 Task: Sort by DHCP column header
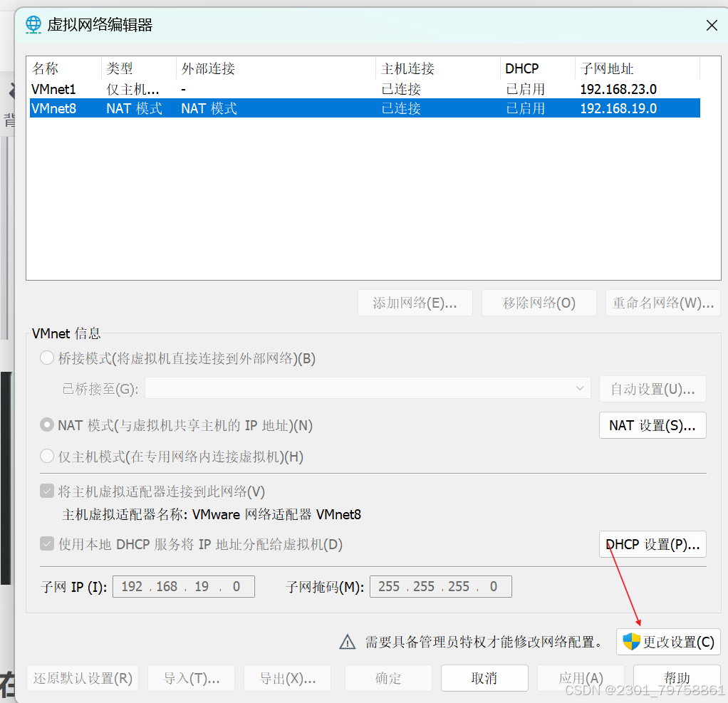(538, 68)
